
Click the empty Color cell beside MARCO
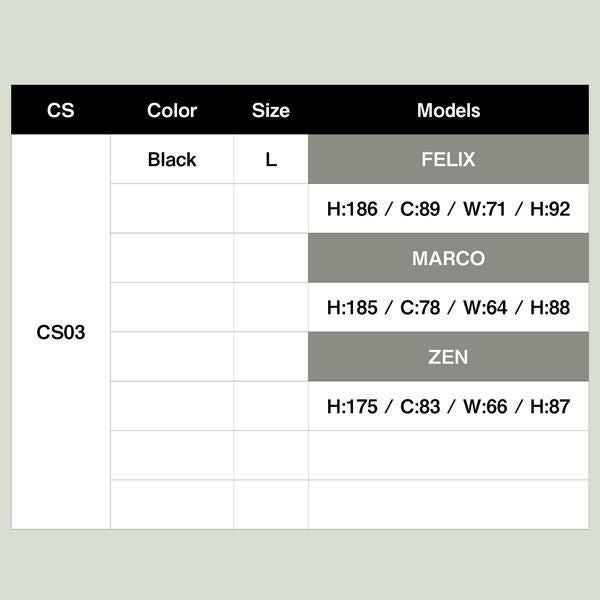tap(172, 259)
